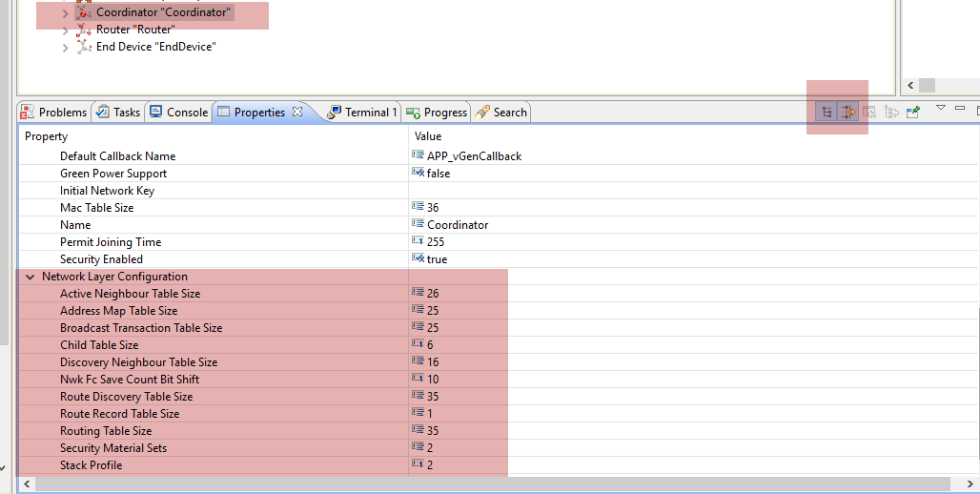The height and width of the screenshot is (494, 980).
Task: Open the Terminal 1 tab
Action: pyautogui.click(x=362, y=112)
